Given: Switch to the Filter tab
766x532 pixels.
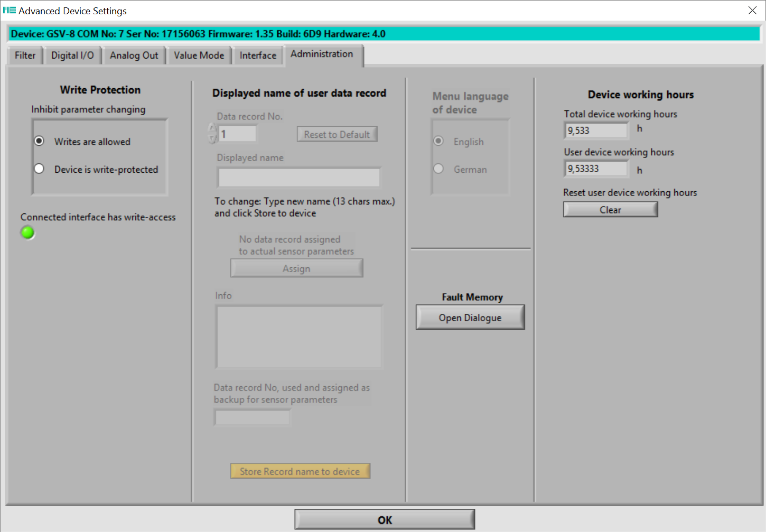Looking at the screenshot, I should [25, 55].
